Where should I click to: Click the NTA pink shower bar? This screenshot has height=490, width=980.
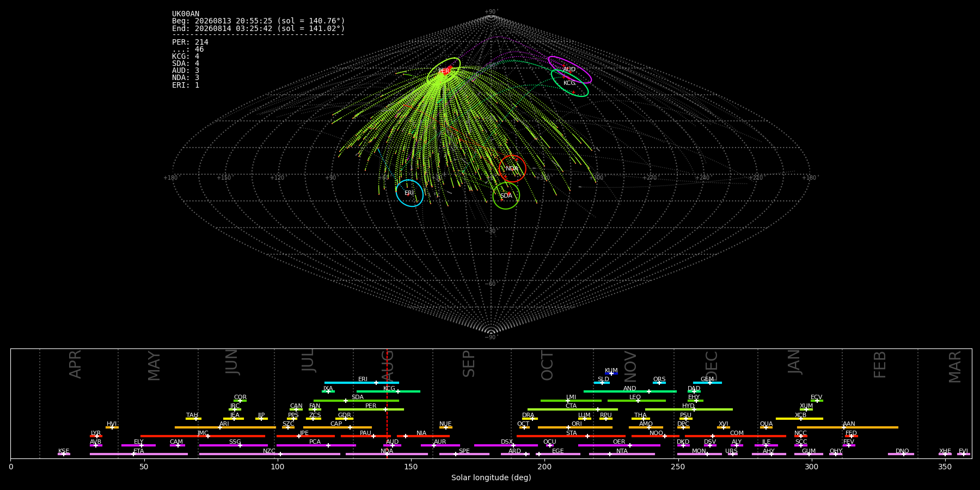622,454
